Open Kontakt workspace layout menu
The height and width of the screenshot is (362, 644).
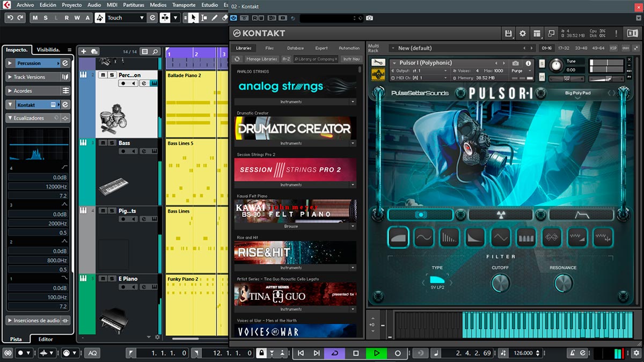537,33
